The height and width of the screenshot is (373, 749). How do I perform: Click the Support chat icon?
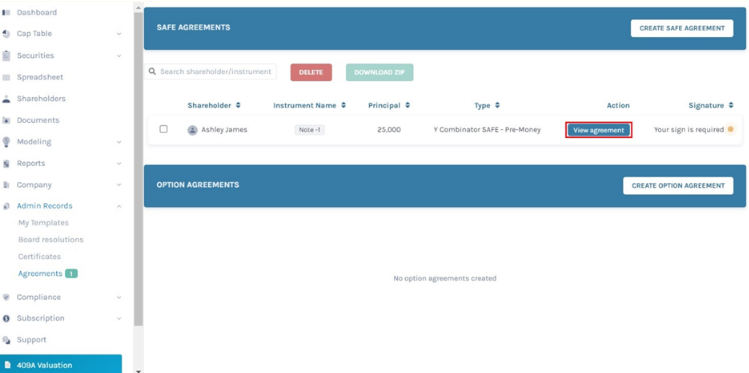pyautogui.click(x=6, y=340)
